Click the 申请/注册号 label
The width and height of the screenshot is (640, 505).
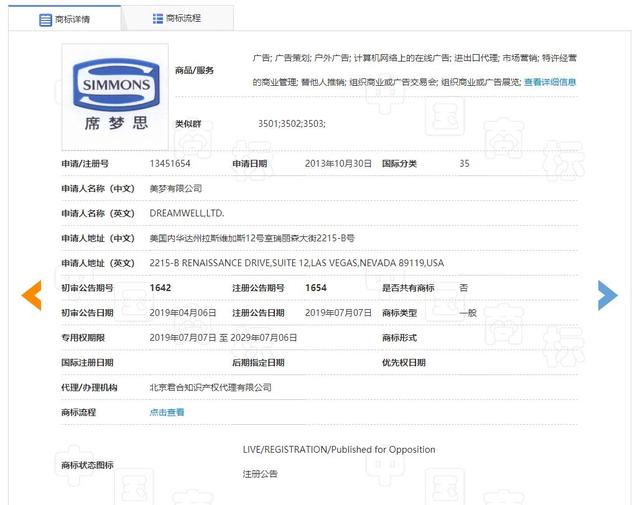tap(85, 164)
